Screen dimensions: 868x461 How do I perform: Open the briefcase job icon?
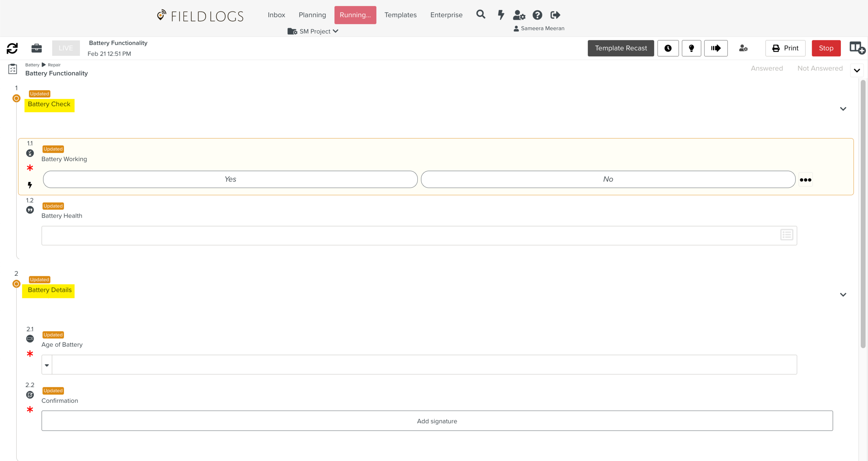[x=36, y=48]
